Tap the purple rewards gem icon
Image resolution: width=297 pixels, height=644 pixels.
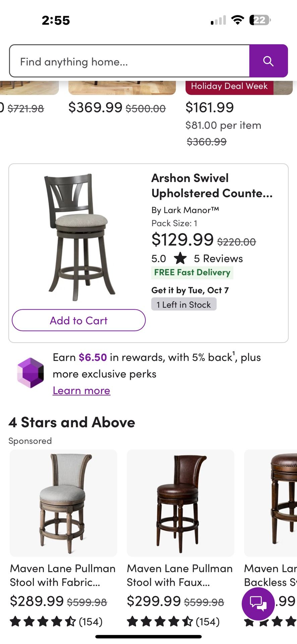point(31,373)
